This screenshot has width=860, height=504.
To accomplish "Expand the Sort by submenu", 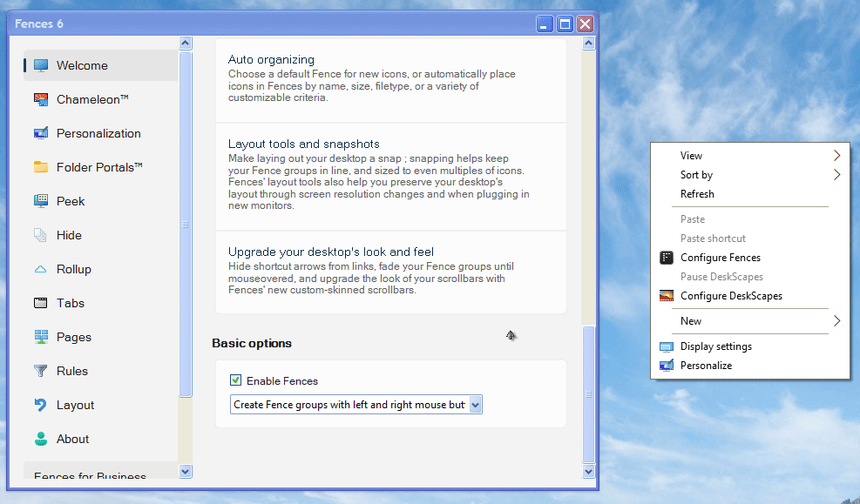I will click(x=836, y=175).
